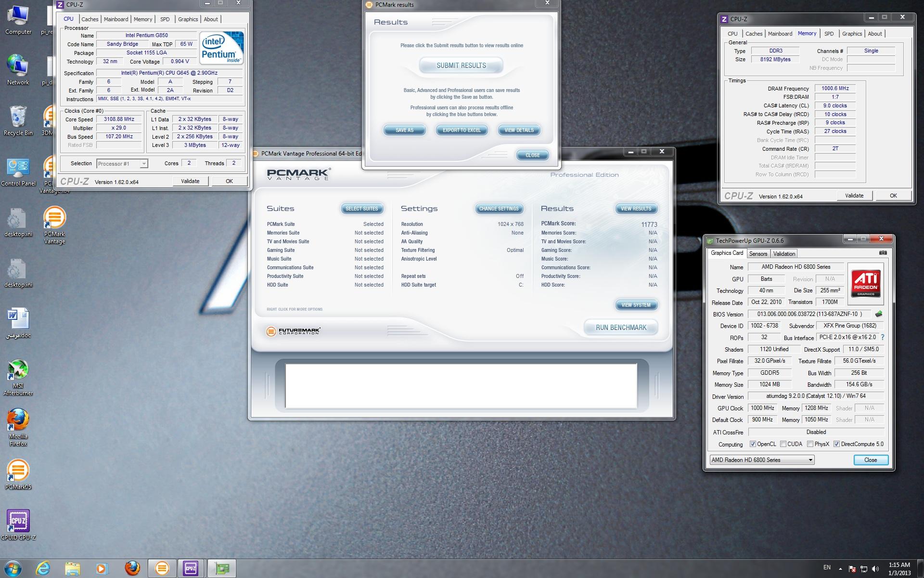Switch to Sensors tab in GPU-Z

click(758, 254)
